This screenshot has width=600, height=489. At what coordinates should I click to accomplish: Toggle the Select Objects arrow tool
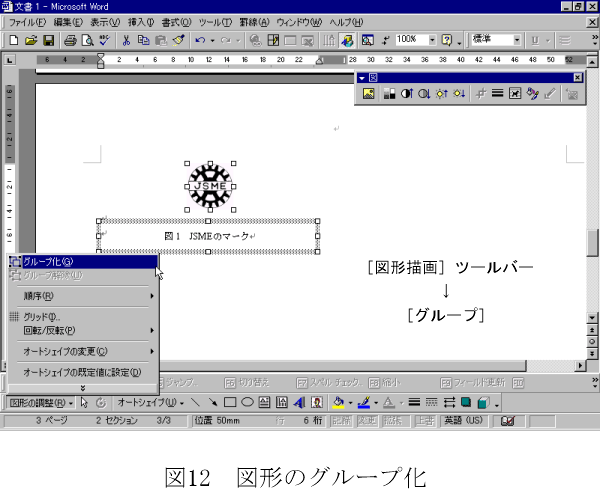point(84,403)
